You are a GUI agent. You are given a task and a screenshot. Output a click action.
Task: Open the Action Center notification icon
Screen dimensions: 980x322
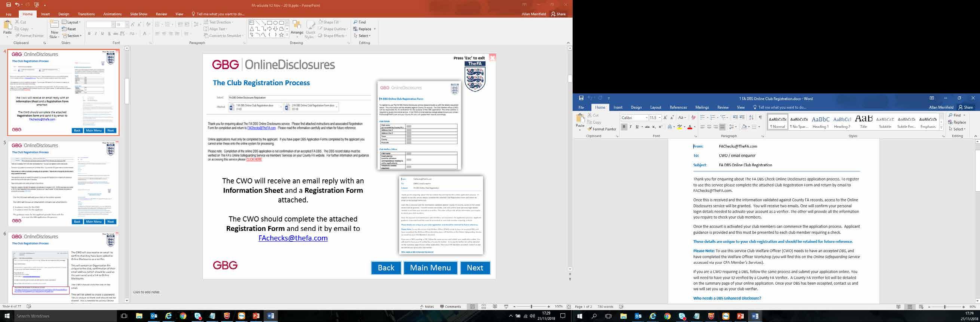[563, 316]
